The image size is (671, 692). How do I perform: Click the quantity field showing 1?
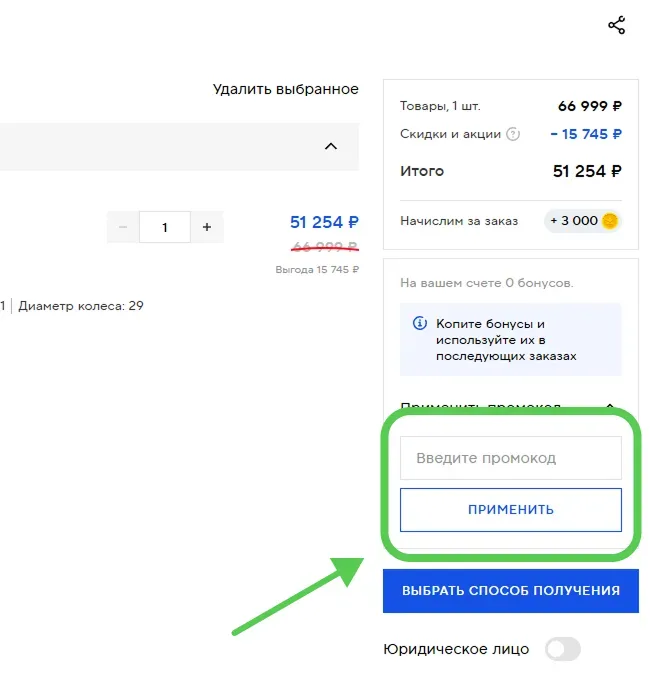click(165, 227)
